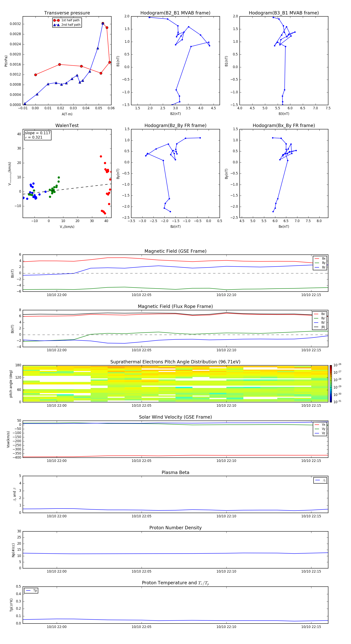Select the By entry in GSE legend
The image size is (351, 644).
[x=320, y=263]
